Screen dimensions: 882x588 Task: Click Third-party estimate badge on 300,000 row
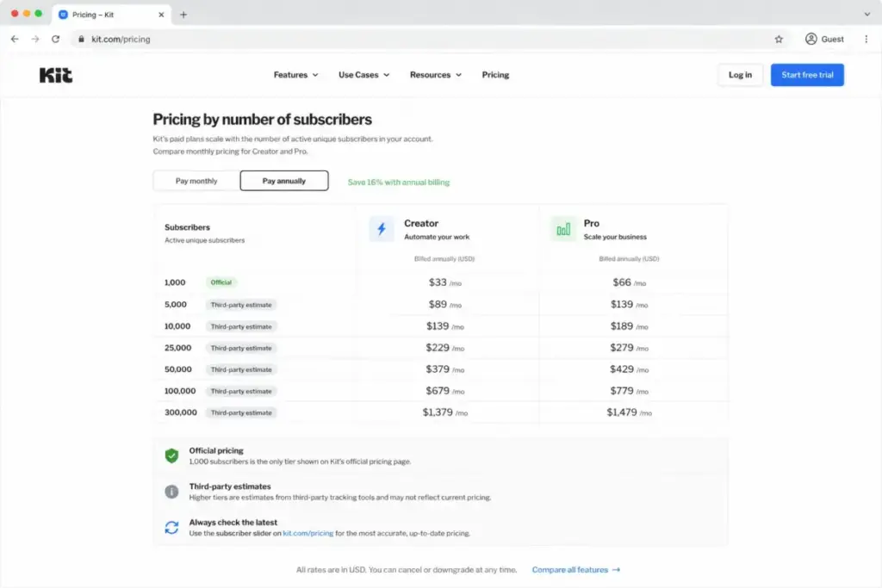click(x=241, y=412)
